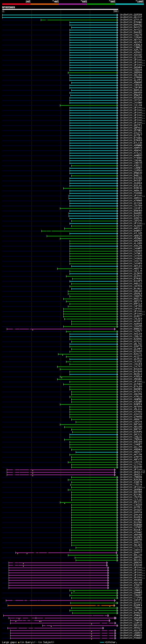Select hit label UniRef100_C4X9W9
This screenshot has width=146, height=644.
[131, 103]
